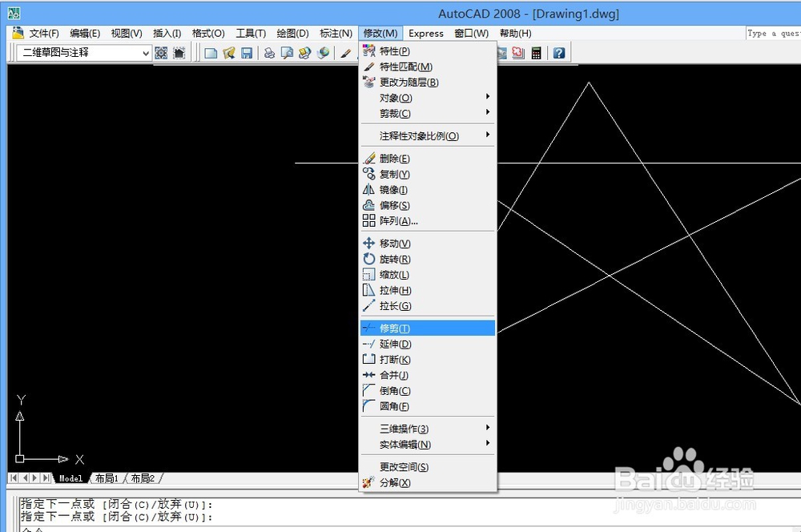Choose 拉伸(H) stretch command
The height and width of the screenshot is (532, 801).
pyautogui.click(x=428, y=290)
